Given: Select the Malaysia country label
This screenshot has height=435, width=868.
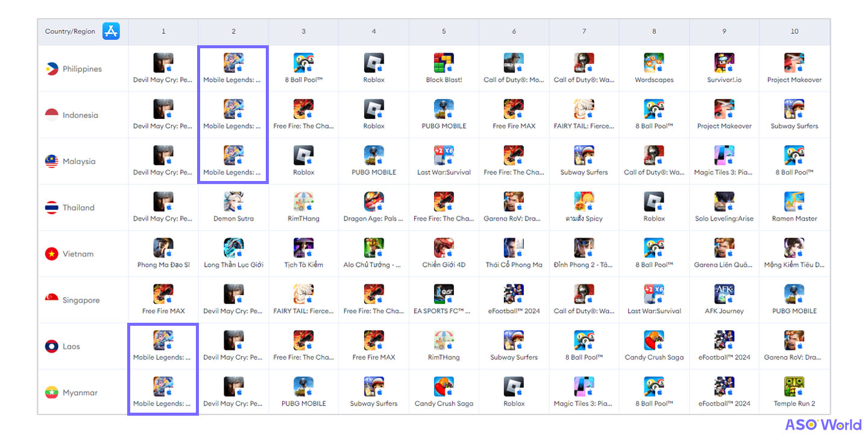Looking at the screenshot, I should click(x=79, y=162).
